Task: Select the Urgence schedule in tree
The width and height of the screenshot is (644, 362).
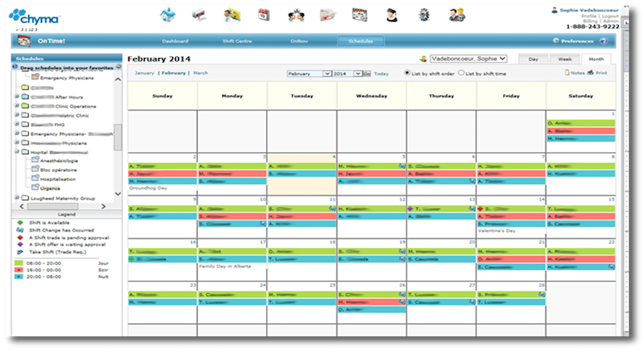Action: [x=50, y=188]
